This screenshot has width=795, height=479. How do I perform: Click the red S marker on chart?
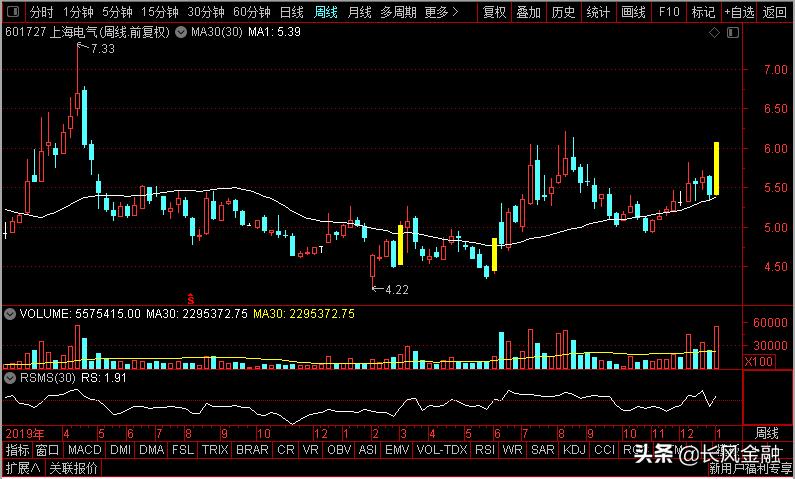click(x=191, y=298)
